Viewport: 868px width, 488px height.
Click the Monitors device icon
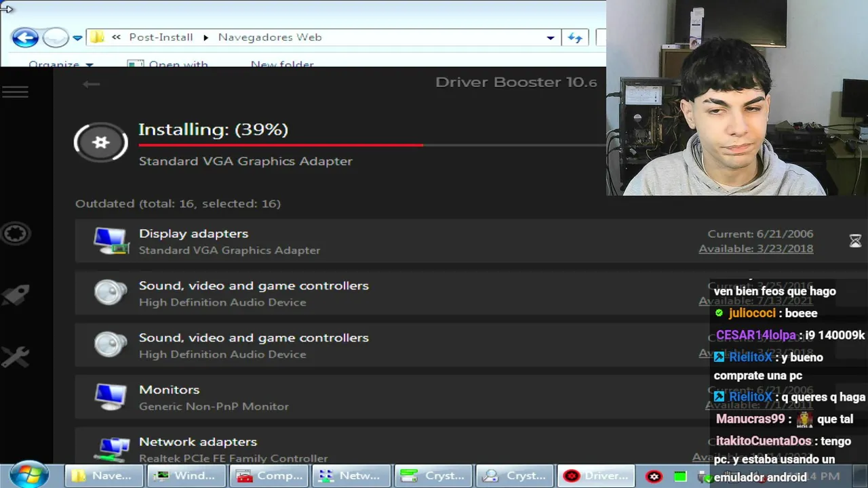[x=111, y=396]
